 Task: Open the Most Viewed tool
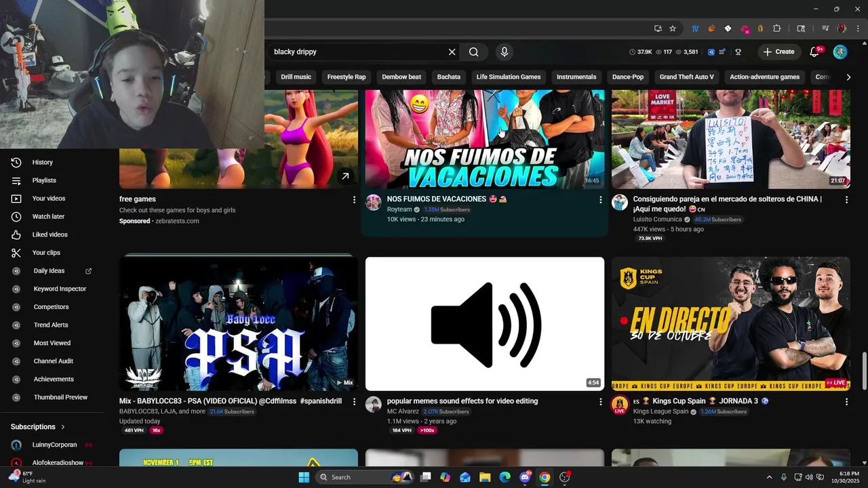[52, 343]
